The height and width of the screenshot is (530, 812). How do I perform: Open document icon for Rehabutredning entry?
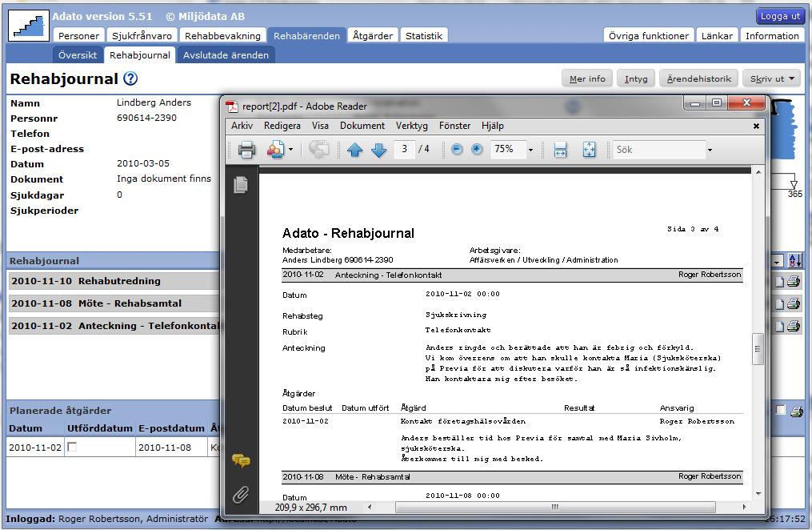[779, 282]
